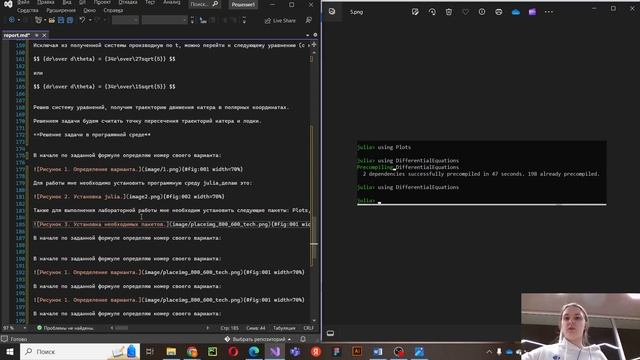Open the Справка menu
Image resolution: width=640 pixels, height=360 pixels.
click(x=113, y=10)
